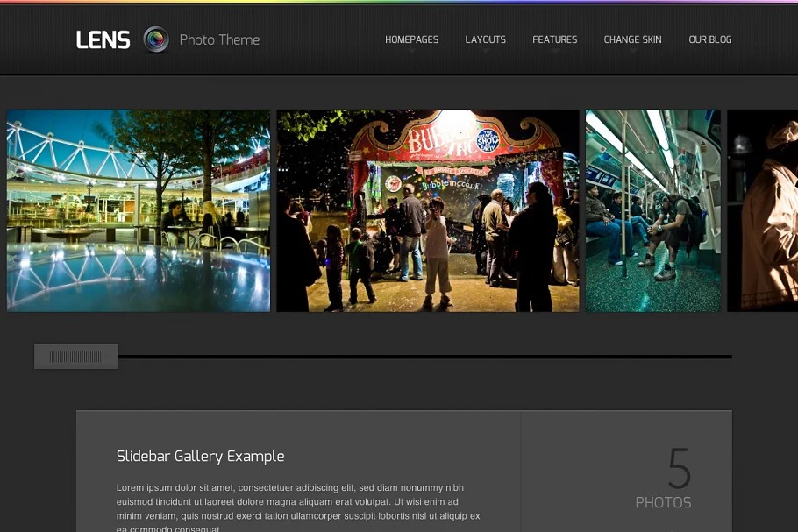Open the partially visible rightmost photo
The image size is (798, 532).
[x=762, y=210]
